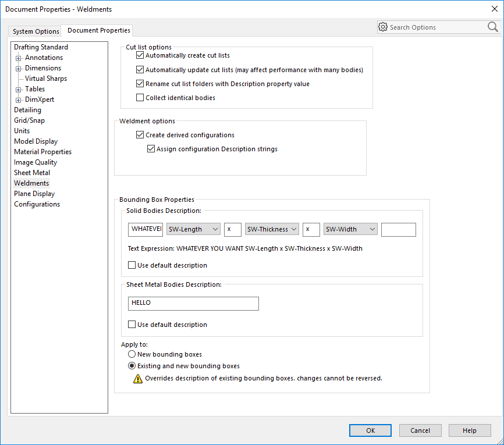Toggle Automatically create cut lists

click(x=140, y=55)
